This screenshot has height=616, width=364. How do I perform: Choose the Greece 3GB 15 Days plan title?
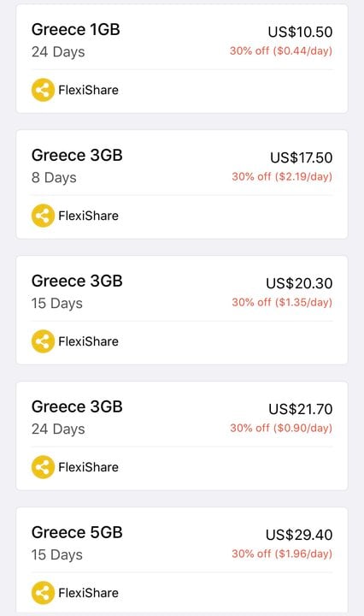coord(77,281)
